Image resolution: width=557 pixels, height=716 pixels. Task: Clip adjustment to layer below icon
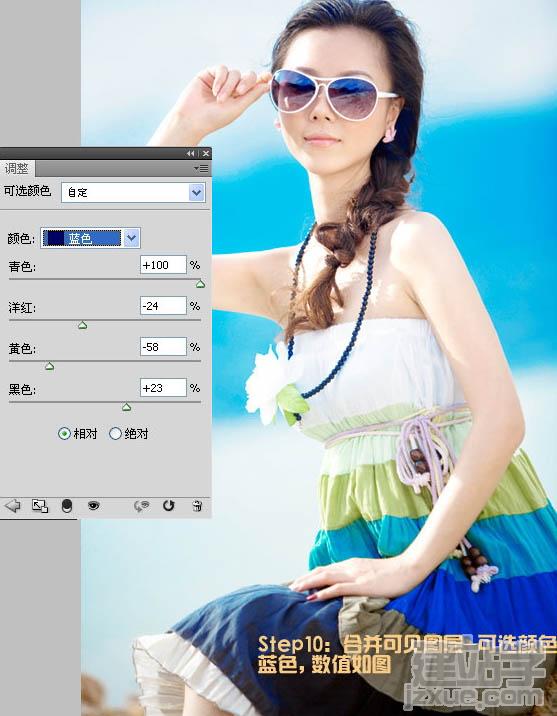(x=67, y=505)
